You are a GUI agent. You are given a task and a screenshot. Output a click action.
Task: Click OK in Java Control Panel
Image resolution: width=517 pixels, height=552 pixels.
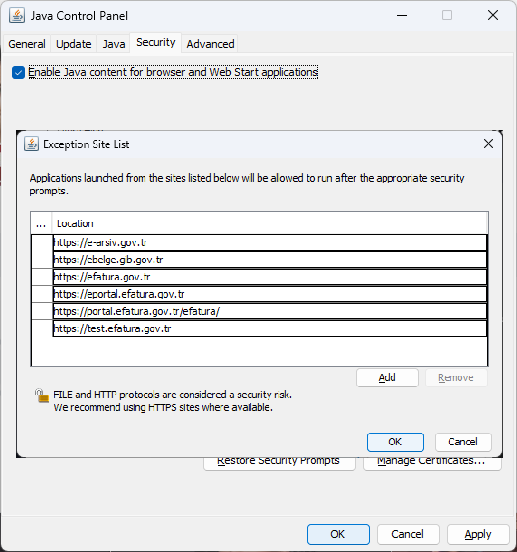(x=338, y=534)
